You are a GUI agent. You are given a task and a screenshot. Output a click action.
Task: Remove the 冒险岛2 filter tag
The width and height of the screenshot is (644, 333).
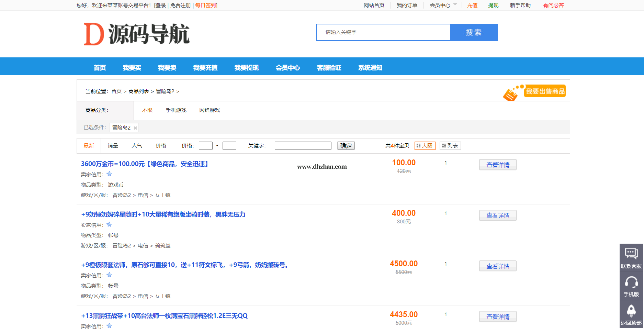click(x=135, y=128)
